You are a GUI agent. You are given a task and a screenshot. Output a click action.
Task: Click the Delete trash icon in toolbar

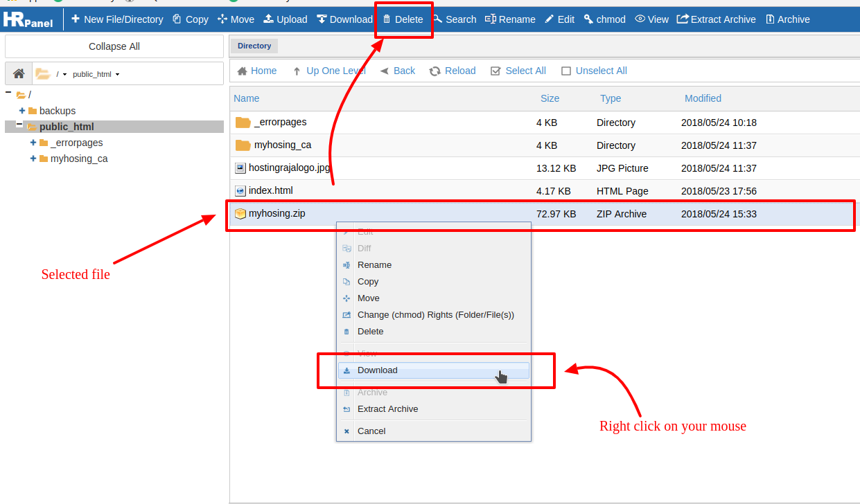click(387, 19)
